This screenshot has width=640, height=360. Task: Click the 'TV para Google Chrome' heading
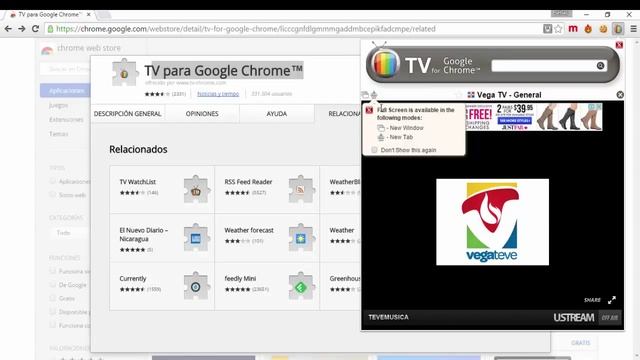pyautogui.click(x=224, y=70)
